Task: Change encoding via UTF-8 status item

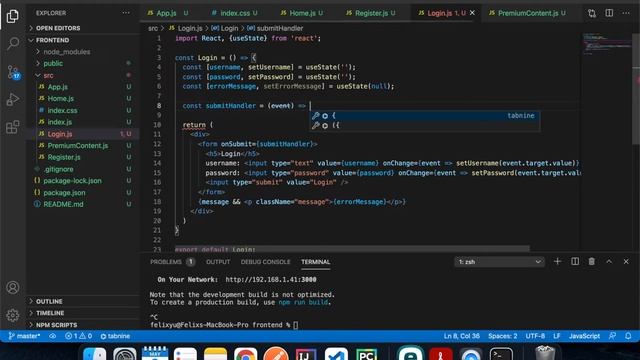Action: [x=535, y=336]
